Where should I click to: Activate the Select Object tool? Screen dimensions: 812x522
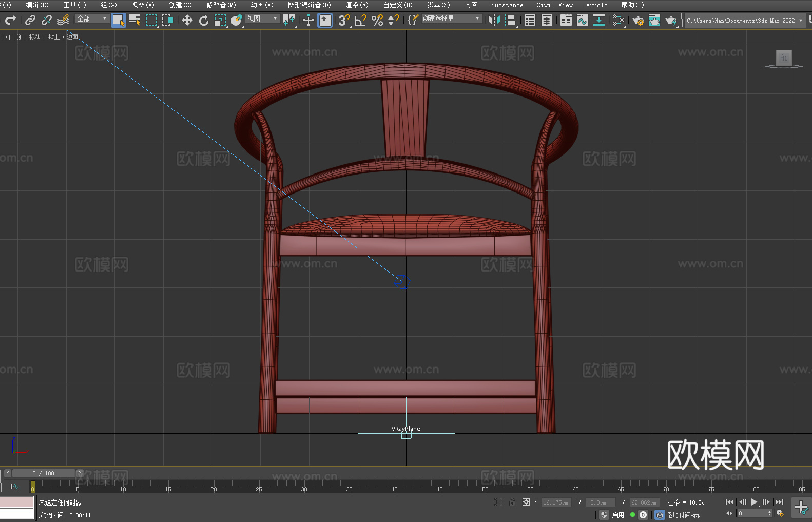[119, 21]
